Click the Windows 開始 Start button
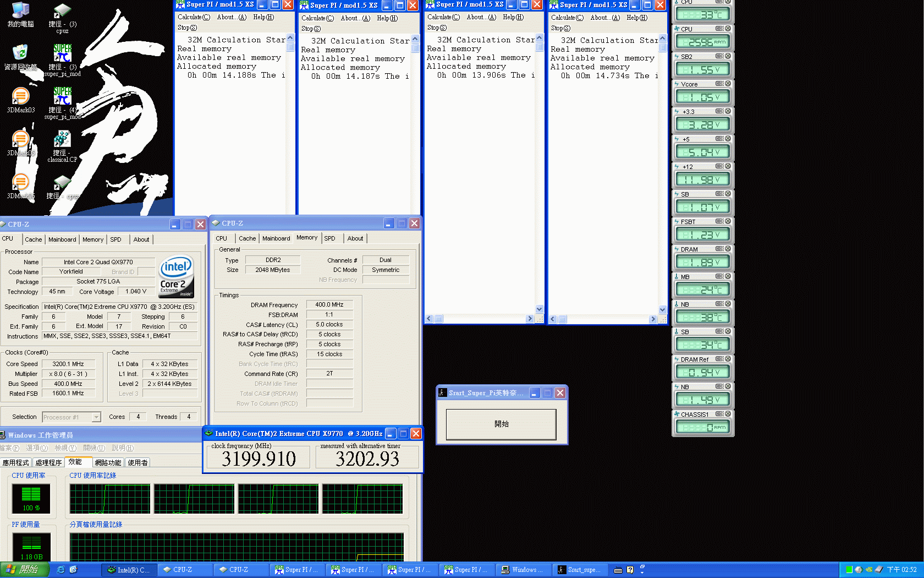The width and height of the screenshot is (924, 578). click(x=24, y=570)
